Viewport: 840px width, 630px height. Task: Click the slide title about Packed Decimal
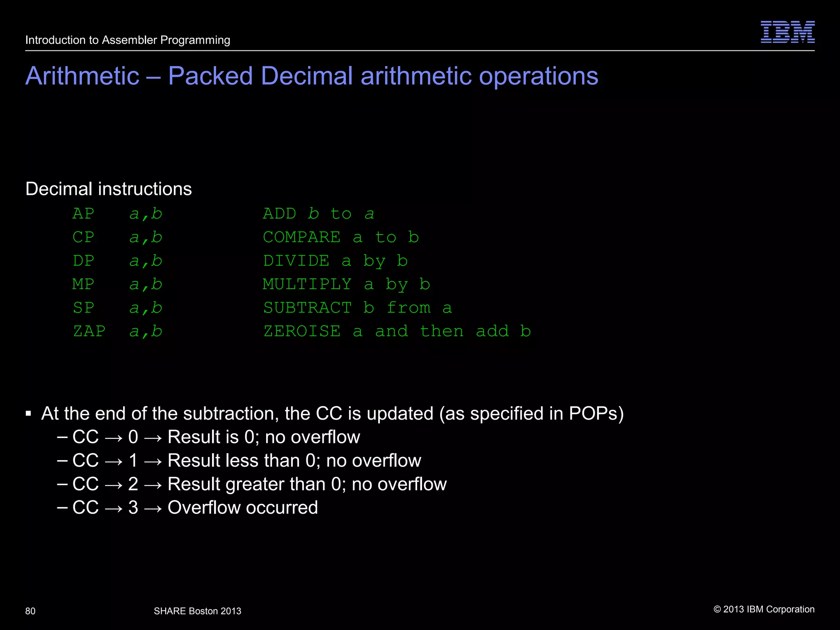312,76
